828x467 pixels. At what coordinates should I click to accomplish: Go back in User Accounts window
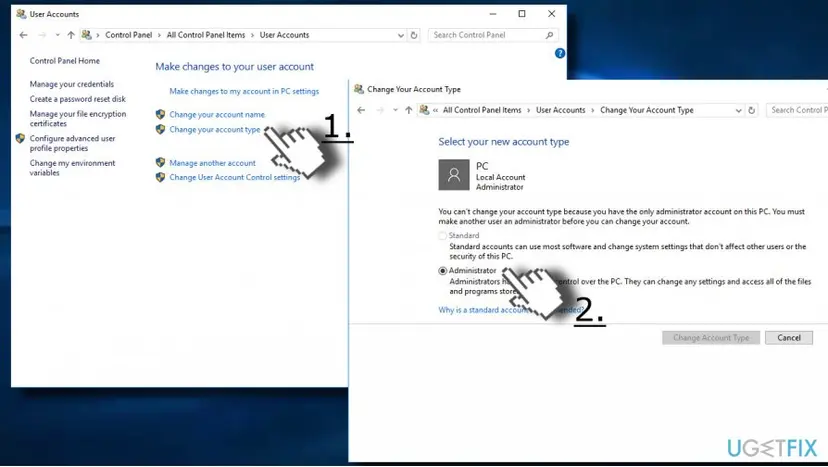pos(23,35)
